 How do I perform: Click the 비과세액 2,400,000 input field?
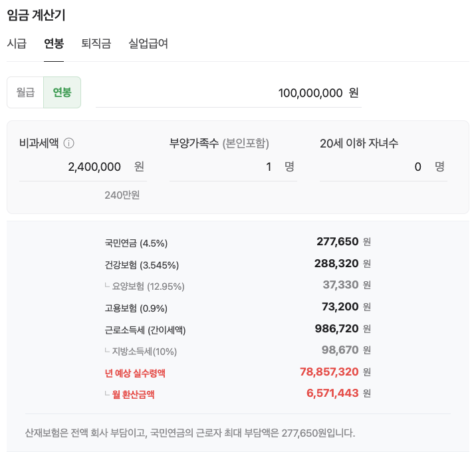pos(83,167)
